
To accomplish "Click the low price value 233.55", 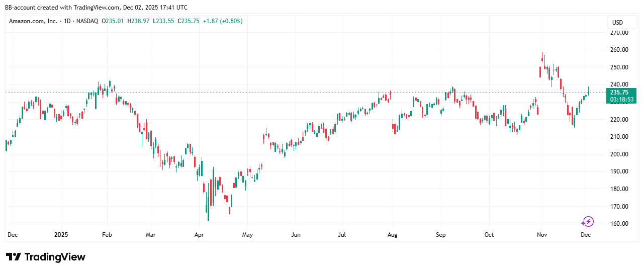I will pyautogui.click(x=162, y=21).
